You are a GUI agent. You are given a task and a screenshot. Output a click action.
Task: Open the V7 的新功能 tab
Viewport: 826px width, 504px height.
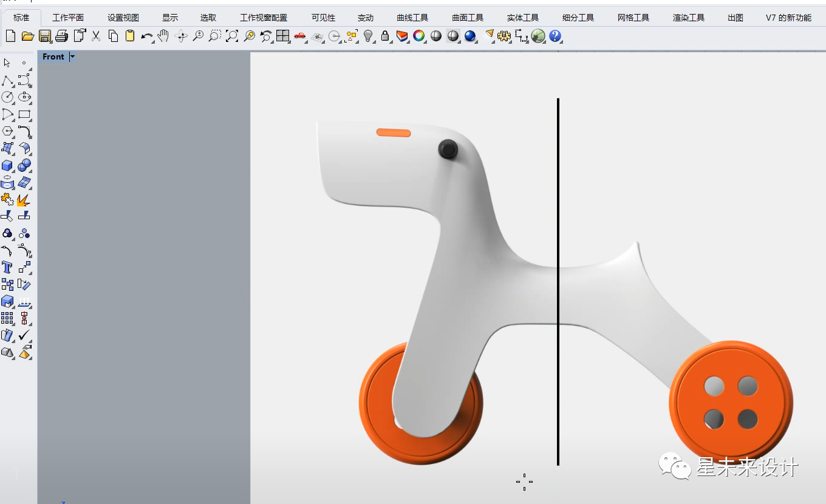point(788,18)
